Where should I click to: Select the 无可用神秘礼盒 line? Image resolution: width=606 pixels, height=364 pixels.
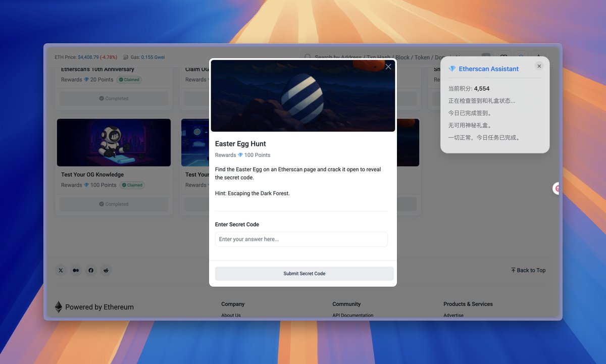tap(470, 125)
